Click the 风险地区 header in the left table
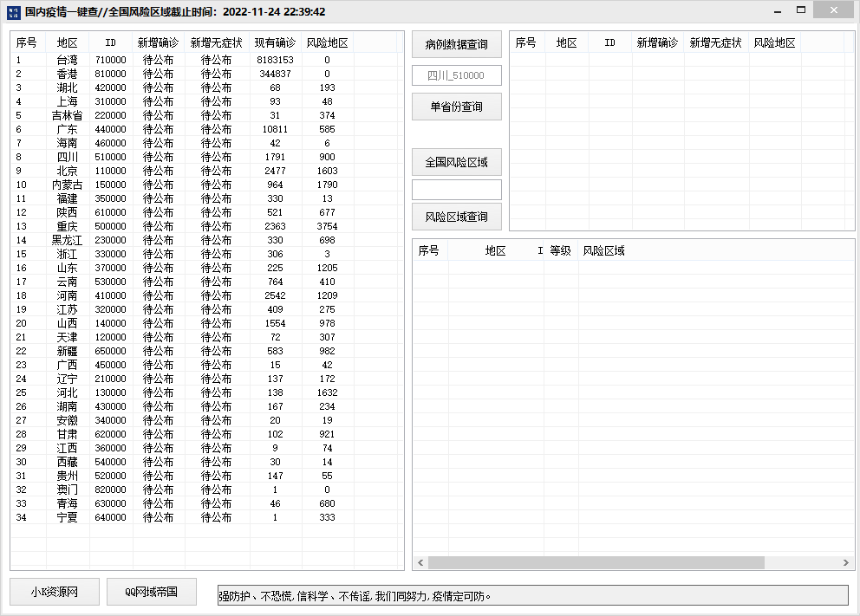The width and height of the screenshot is (860, 616). 328,43
